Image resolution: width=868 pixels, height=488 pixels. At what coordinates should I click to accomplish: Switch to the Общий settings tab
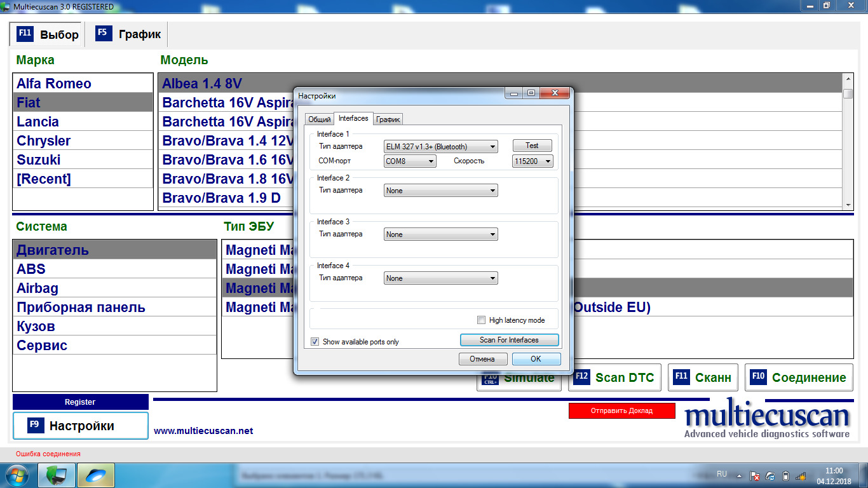319,119
